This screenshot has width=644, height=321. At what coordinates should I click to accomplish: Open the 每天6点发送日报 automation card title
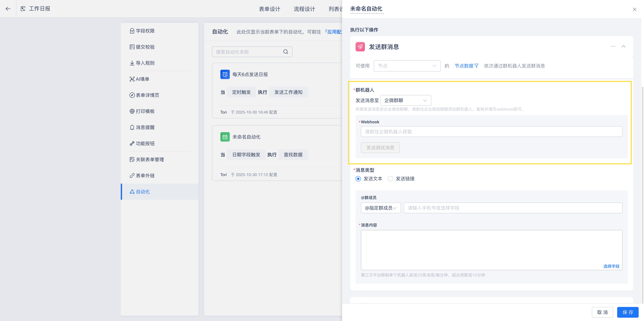[x=250, y=74]
